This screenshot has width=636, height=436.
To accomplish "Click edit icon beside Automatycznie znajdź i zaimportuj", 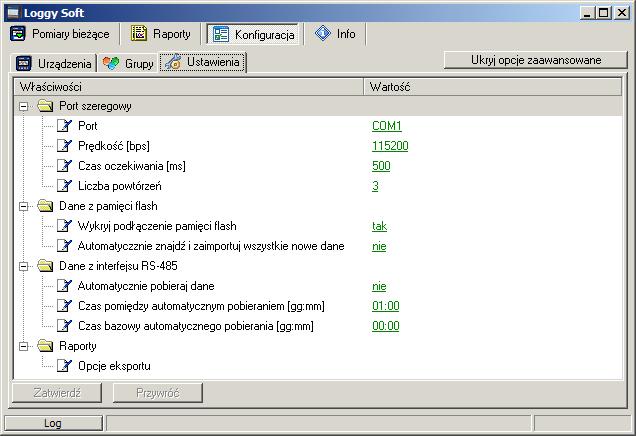I will pyautogui.click(x=64, y=246).
